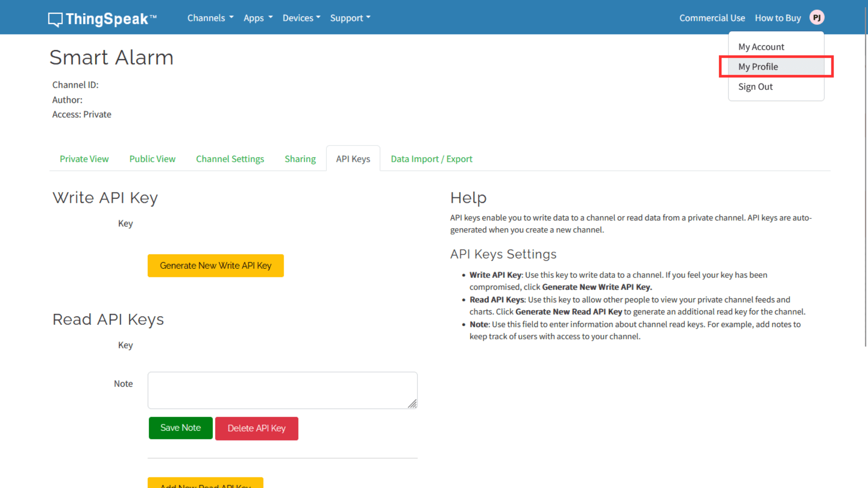This screenshot has width=868, height=488.
Task: Switch to the Public View tab
Action: [152, 159]
